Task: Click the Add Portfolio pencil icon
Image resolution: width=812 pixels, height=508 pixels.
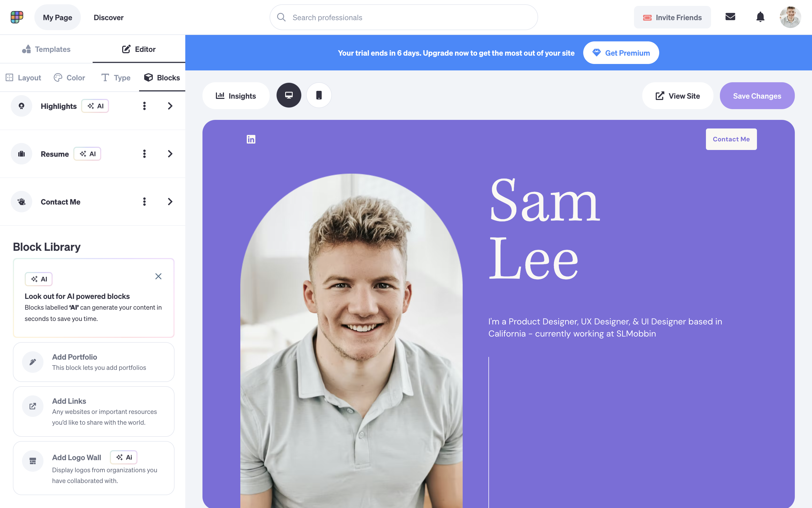Action: click(x=32, y=362)
